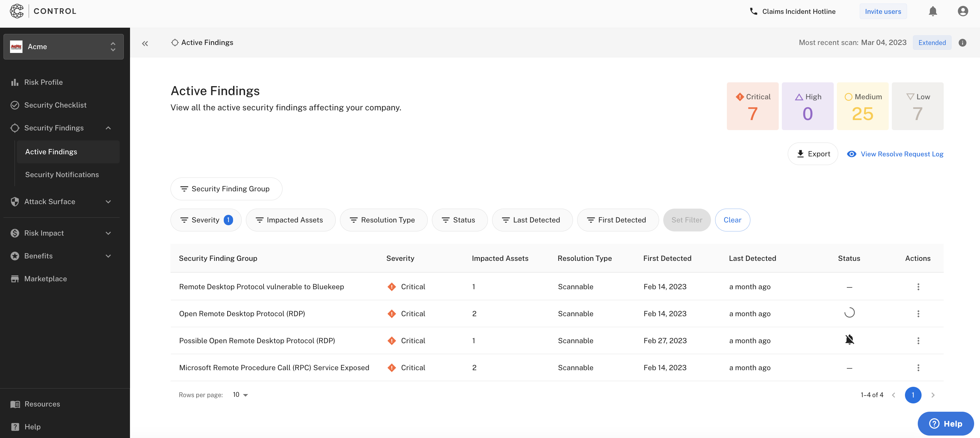Open the Rows per page dropdown
The image size is (980, 438).
coord(240,395)
